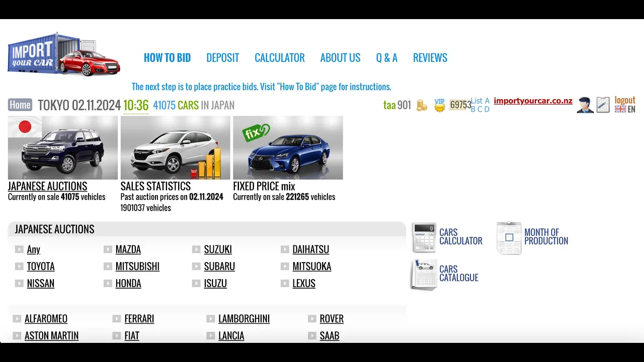Select the ROVER make link

tap(332, 319)
